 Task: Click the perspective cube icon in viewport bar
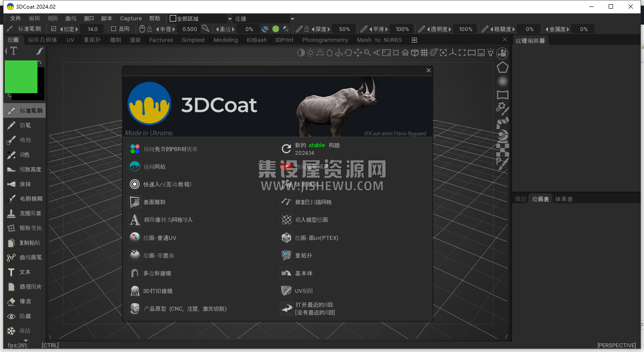pyautogui.click(x=414, y=53)
